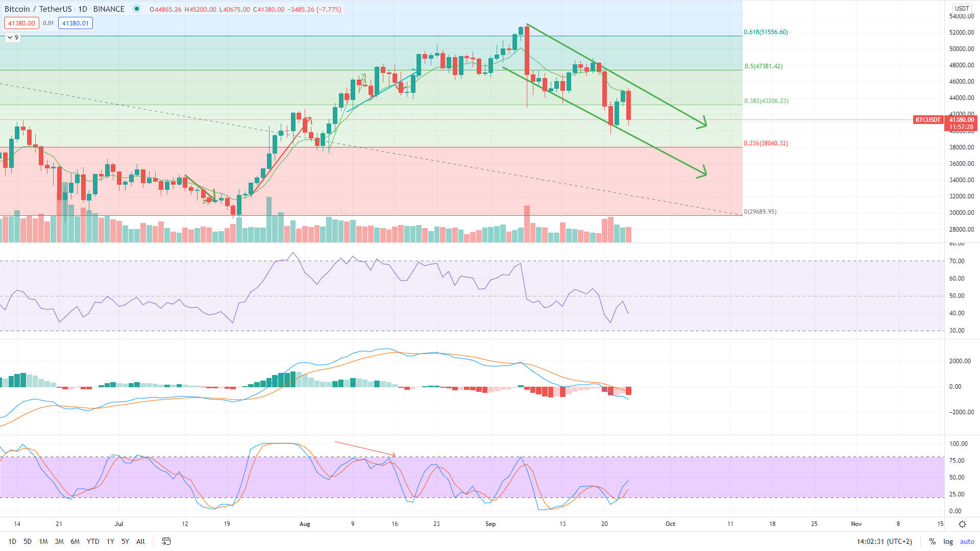Click the blue buy price 41380.01 box
The width and height of the screenshot is (980, 551).
(75, 23)
